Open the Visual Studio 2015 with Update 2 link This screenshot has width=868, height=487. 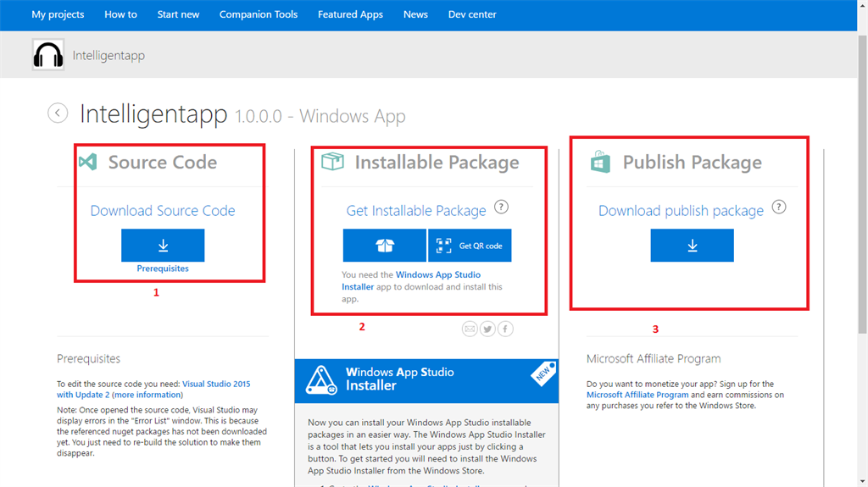point(216,384)
